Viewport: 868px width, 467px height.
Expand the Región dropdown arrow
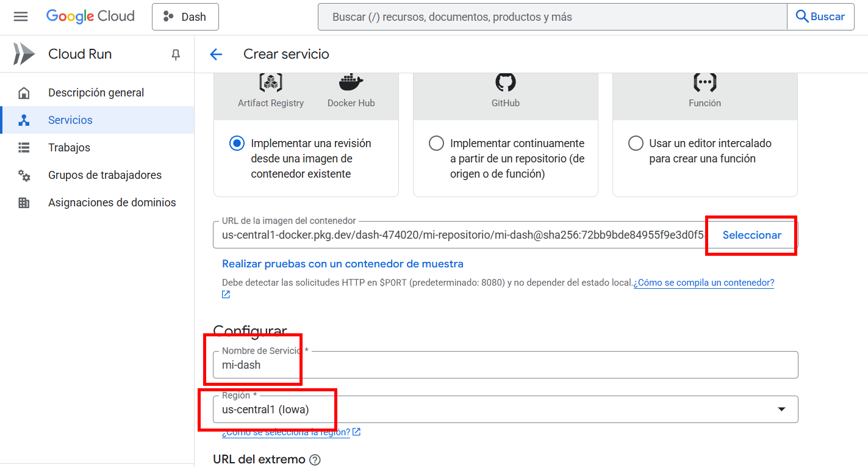pos(781,409)
